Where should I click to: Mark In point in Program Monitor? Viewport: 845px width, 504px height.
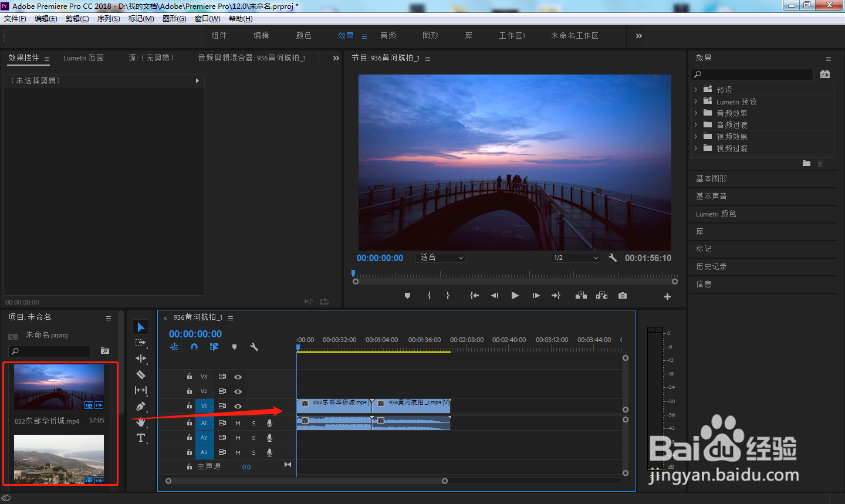click(x=430, y=296)
